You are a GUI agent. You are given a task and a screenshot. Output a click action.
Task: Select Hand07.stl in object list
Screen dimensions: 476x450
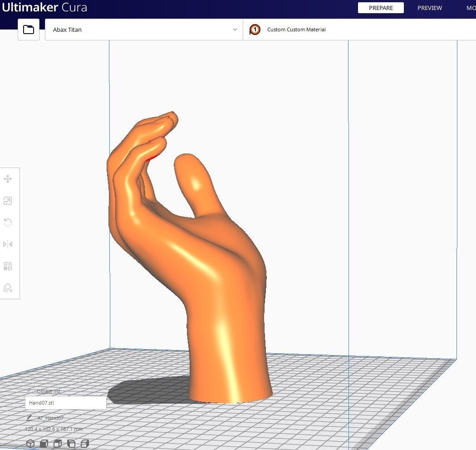pyautogui.click(x=66, y=403)
